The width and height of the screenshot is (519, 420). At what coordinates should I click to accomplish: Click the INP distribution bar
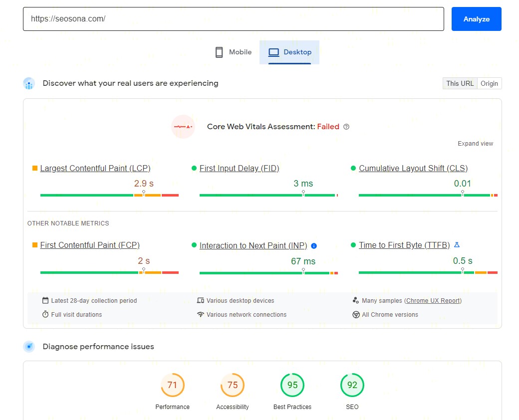(x=268, y=273)
